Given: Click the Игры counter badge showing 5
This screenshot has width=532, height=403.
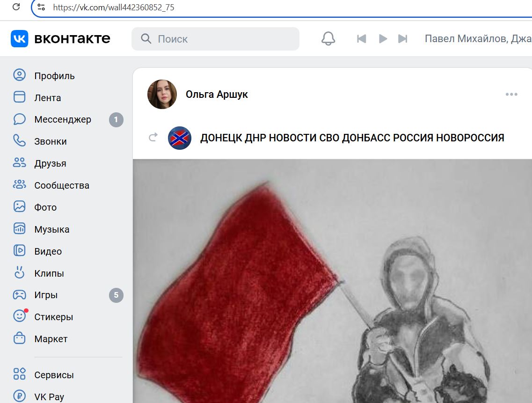Looking at the screenshot, I should 116,295.
